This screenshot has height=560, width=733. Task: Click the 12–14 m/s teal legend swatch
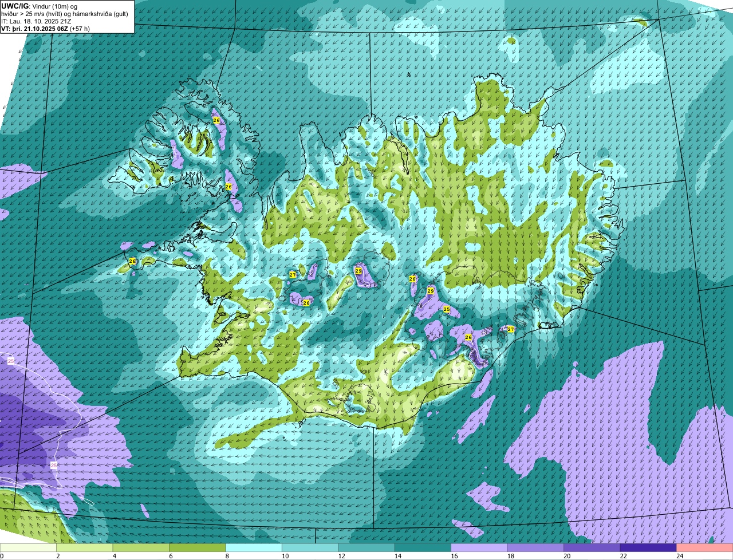point(366,547)
